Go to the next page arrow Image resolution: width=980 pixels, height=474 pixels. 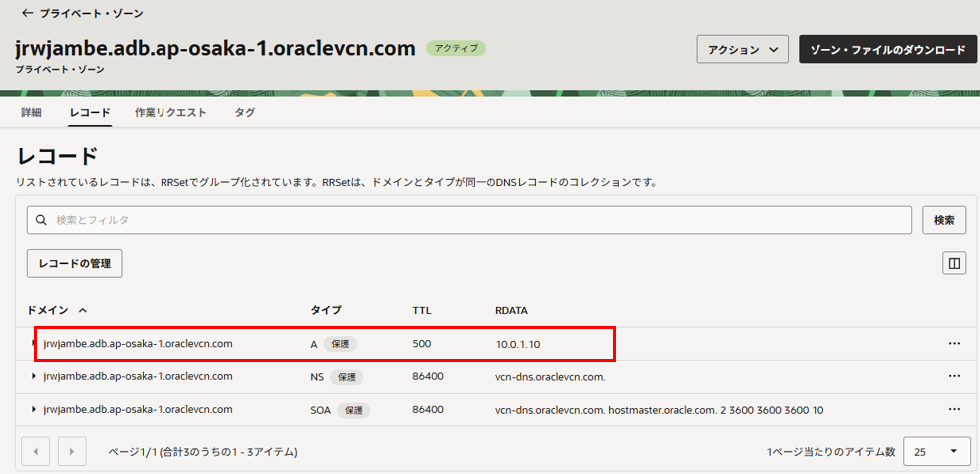tap(72, 451)
